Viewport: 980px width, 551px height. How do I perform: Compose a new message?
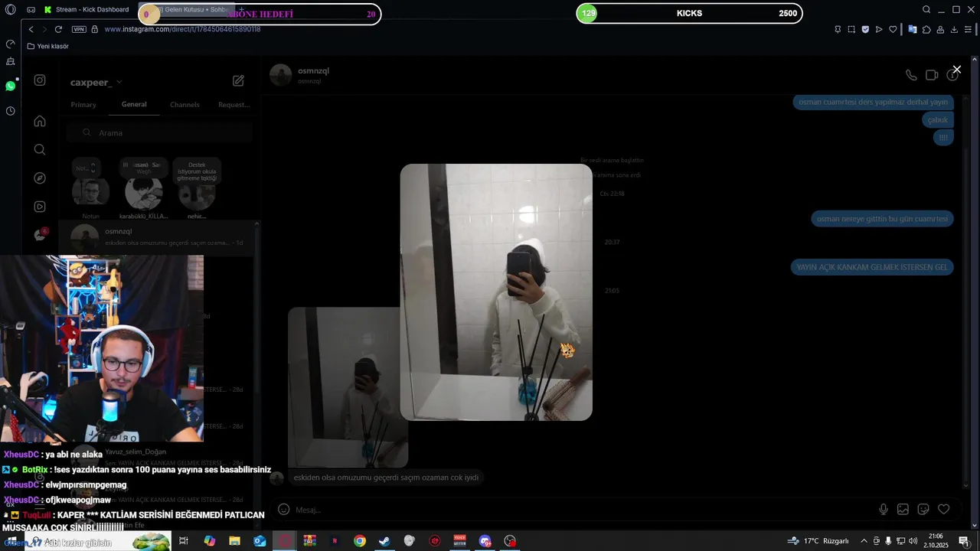click(x=238, y=80)
